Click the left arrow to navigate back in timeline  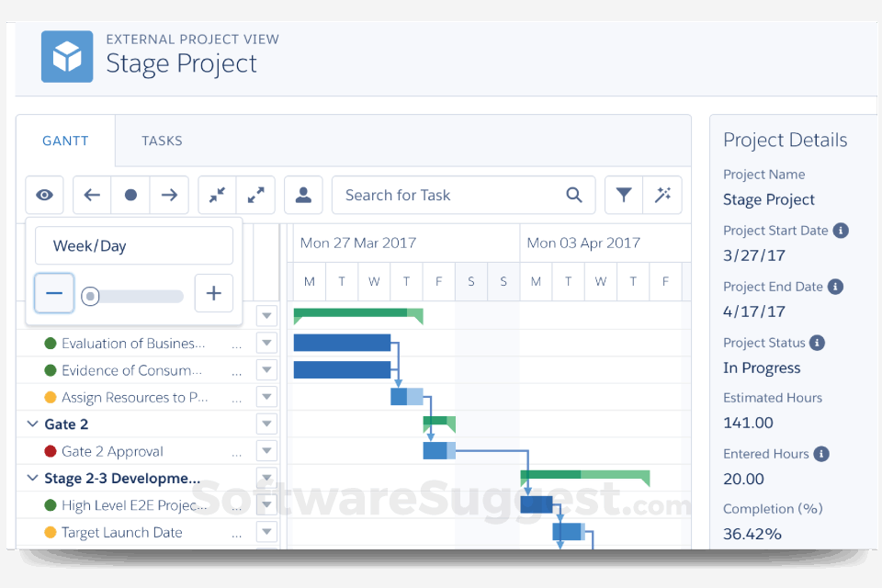pyautogui.click(x=91, y=195)
